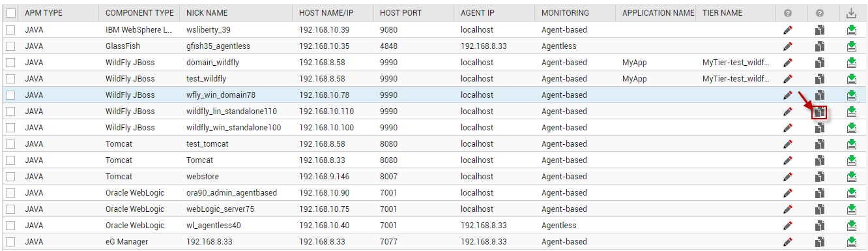Select the test_wildfly nick name cell
Image resolution: width=868 pixels, height=251 pixels.
(206, 79)
